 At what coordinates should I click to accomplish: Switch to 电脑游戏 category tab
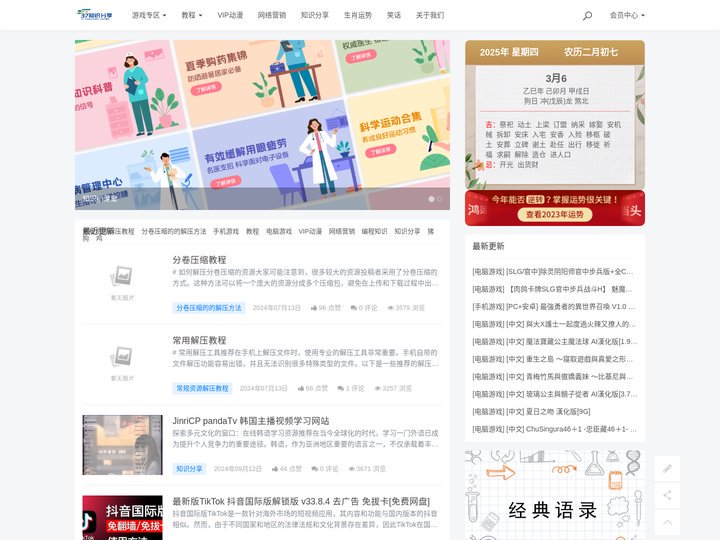pyautogui.click(x=279, y=231)
